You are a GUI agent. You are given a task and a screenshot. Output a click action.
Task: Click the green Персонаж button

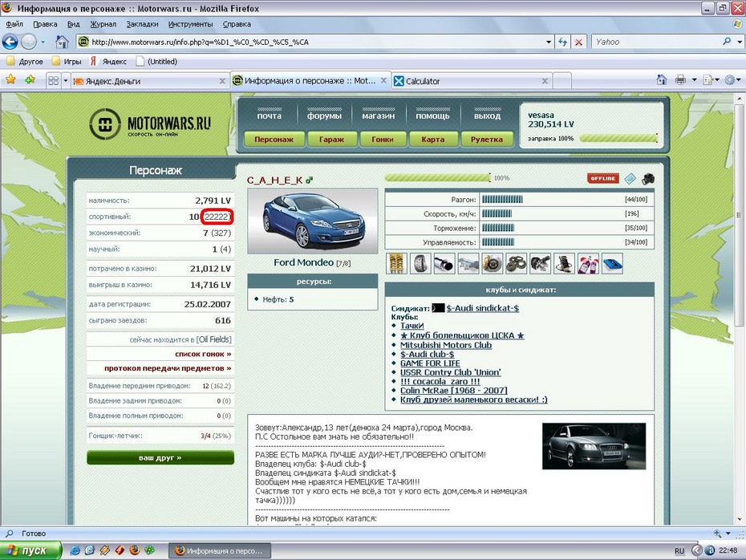274,140
